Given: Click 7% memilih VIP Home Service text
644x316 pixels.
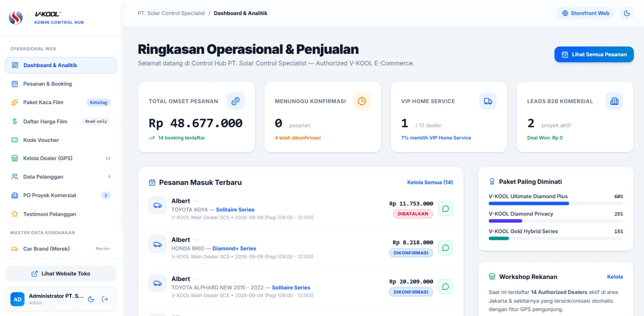Looking at the screenshot, I should tap(436, 138).
